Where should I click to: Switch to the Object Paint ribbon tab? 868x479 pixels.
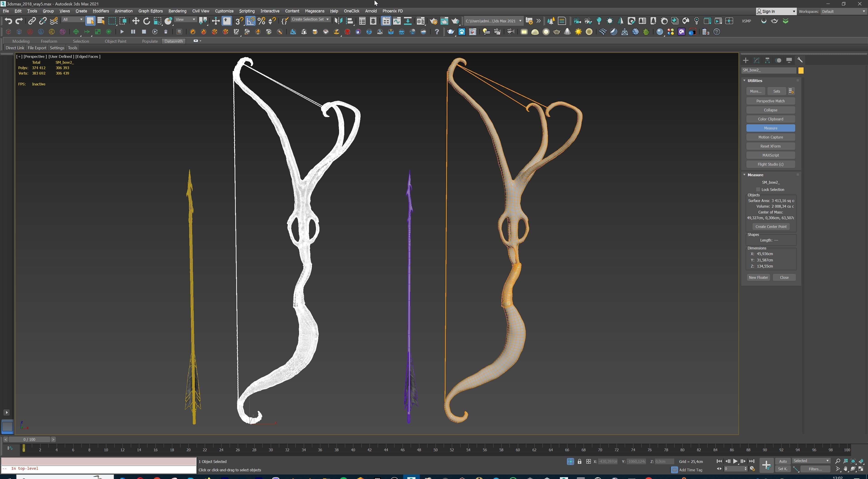(x=115, y=41)
